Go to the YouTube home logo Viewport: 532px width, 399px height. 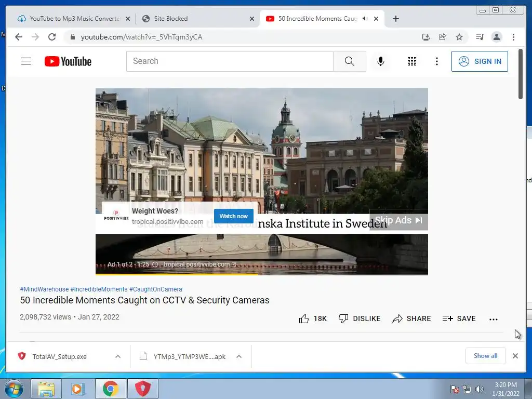pyautogui.click(x=68, y=61)
